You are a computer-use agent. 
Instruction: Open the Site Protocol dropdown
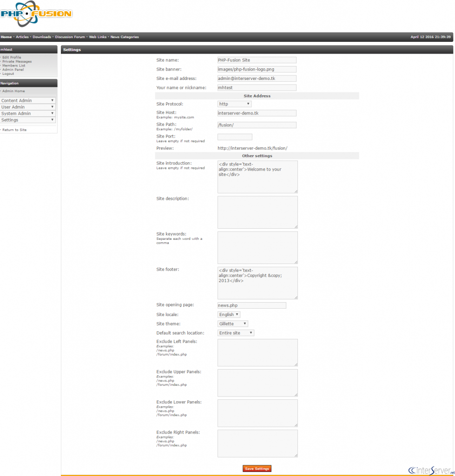tap(235, 104)
